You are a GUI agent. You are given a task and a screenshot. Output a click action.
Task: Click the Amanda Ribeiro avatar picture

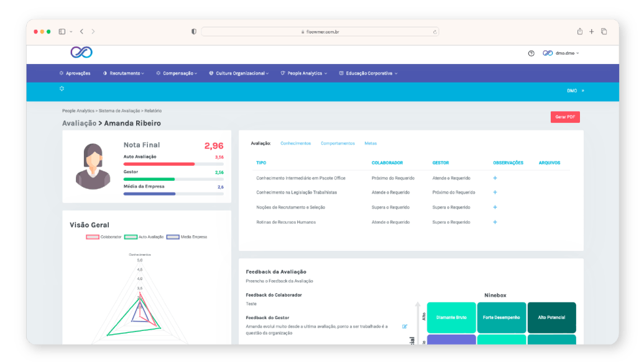tap(93, 166)
